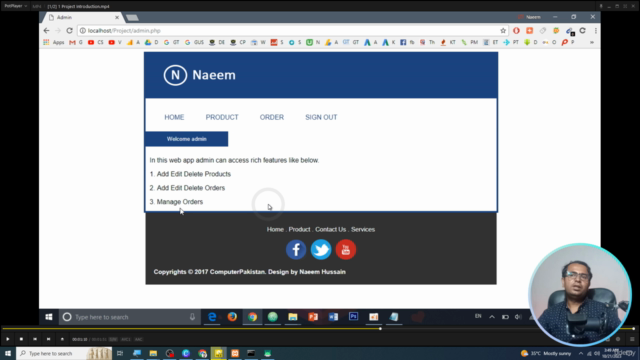Stop the video in PotPlayer

tap(21, 339)
